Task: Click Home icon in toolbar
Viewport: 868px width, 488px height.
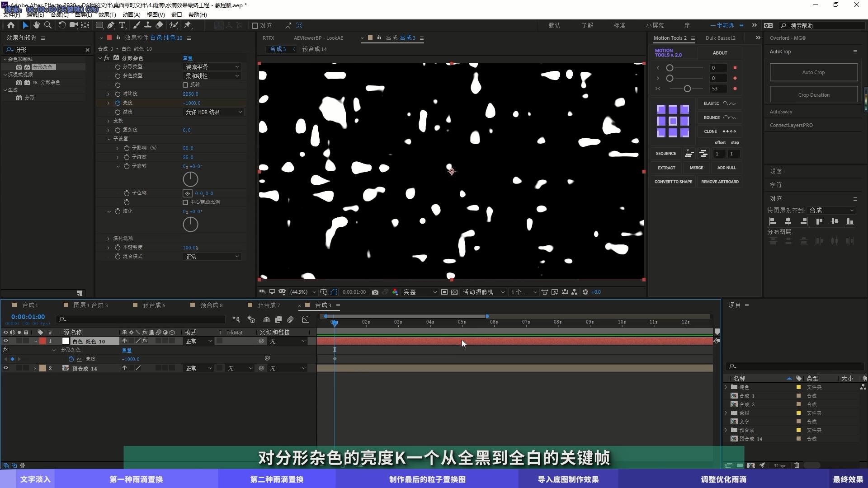Action: pos(11,25)
